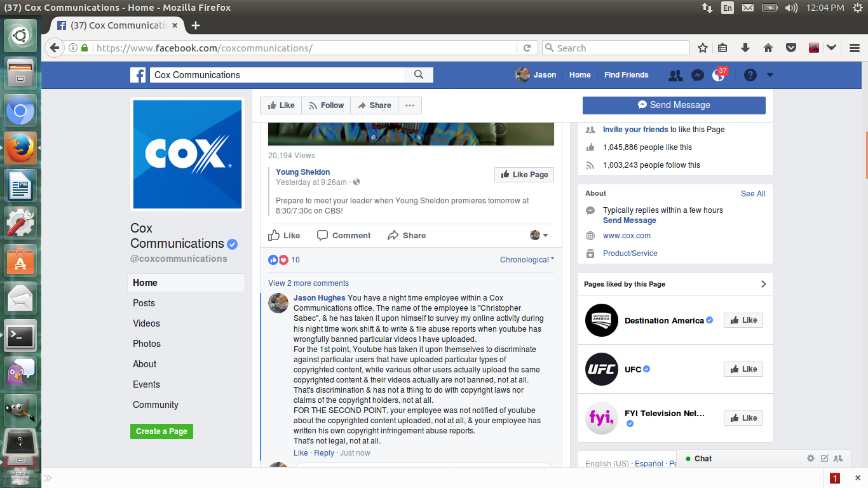Click See All in About box
868x488 pixels.
(753, 194)
